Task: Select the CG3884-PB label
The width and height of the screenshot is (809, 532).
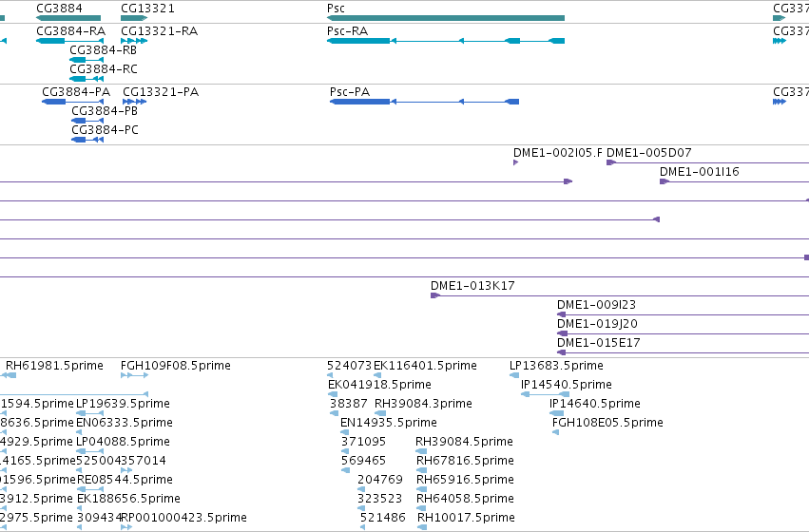Action: click(x=105, y=111)
